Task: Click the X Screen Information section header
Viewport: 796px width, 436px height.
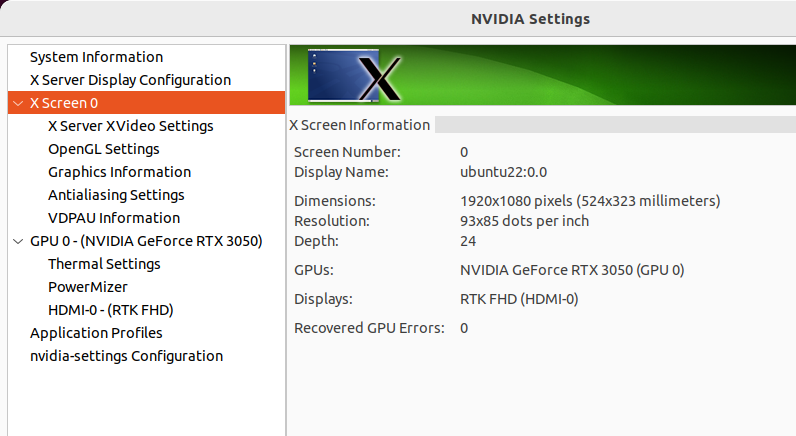Action: (359, 125)
